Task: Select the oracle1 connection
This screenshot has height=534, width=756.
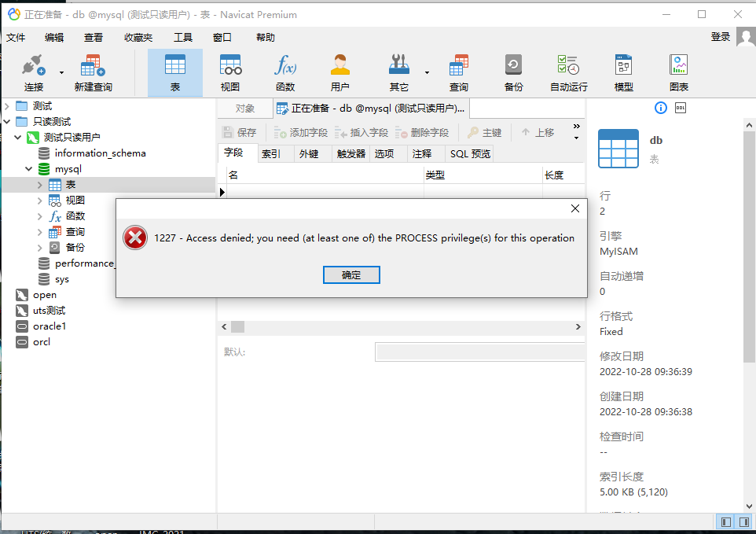Action: [x=50, y=326]
